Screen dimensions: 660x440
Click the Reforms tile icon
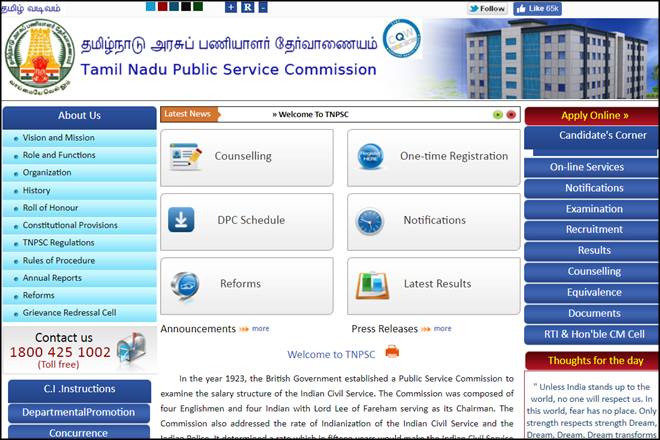[185, 285]
